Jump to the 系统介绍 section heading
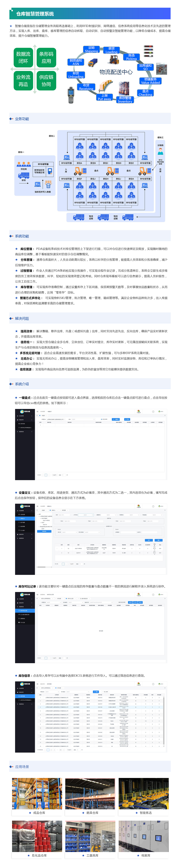The height and width of the screenshot is (868, 180). click(22, 384)
